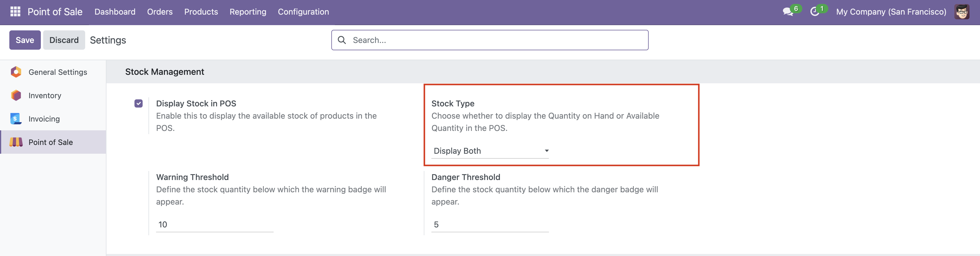Open the messaging conversations icon

coord(788,12)
